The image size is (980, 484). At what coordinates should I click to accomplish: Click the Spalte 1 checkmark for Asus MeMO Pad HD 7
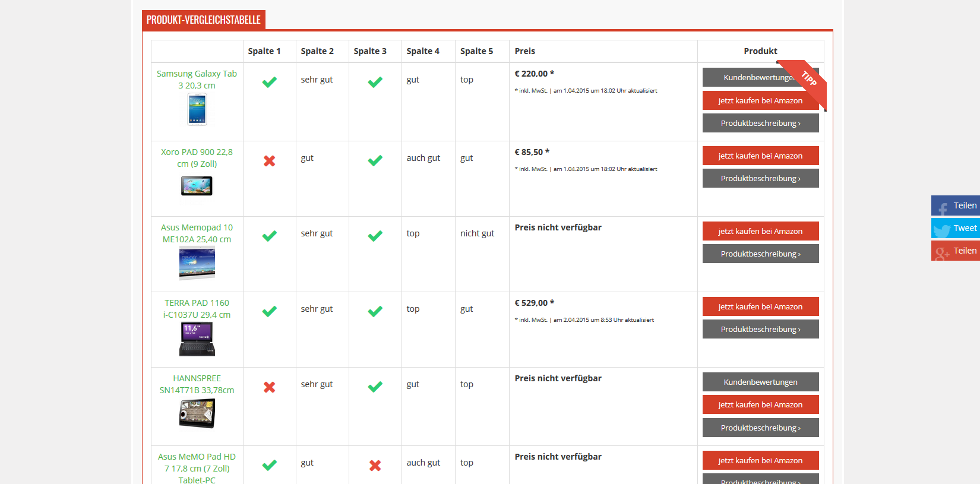(270, 465)
